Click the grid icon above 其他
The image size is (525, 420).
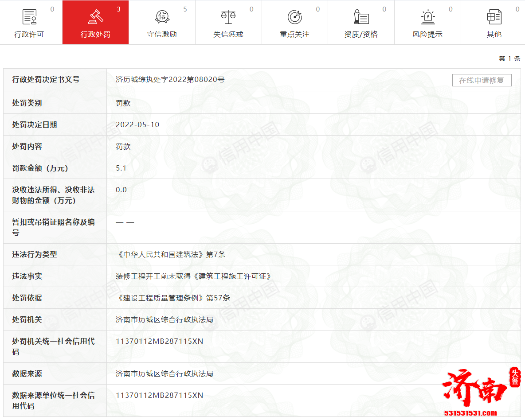click(x=494, y=15)
